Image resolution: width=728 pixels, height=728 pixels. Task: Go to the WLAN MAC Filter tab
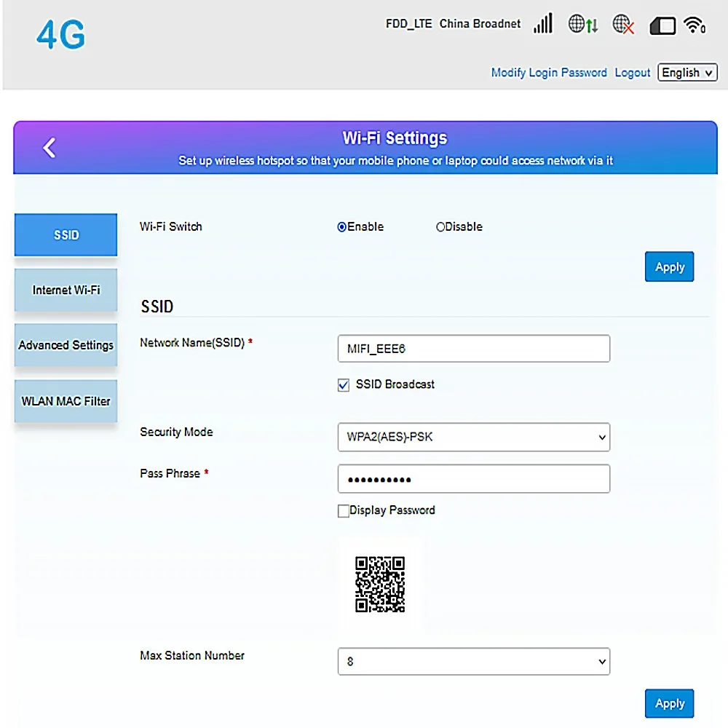tap(66, 401)
